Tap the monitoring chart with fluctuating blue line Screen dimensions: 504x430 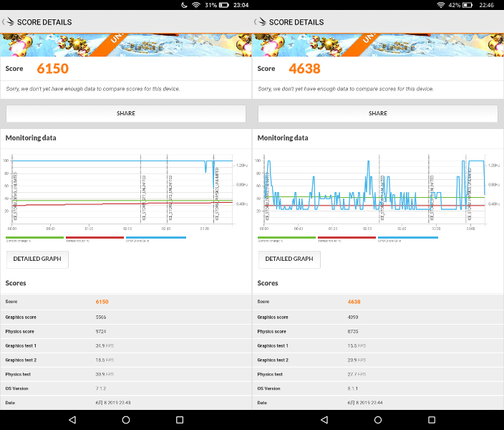click(x=377, y=193)
